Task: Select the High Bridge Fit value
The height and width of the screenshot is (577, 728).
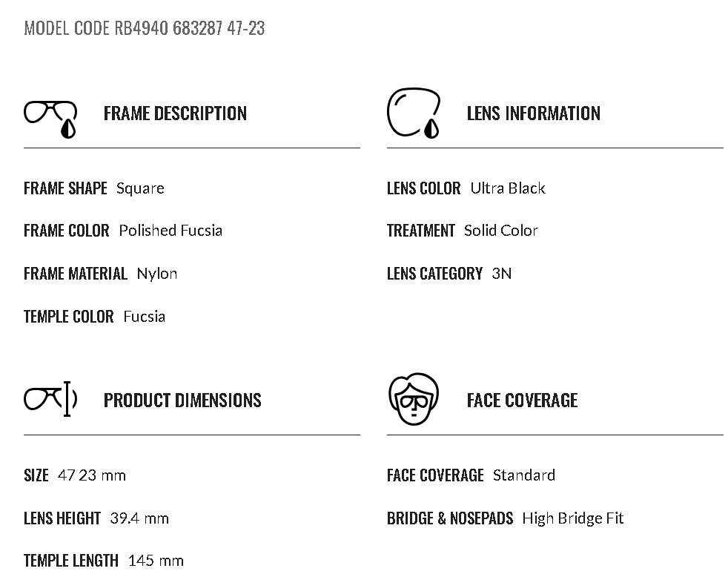Action: pyautogui.click(x=573, y=518)
